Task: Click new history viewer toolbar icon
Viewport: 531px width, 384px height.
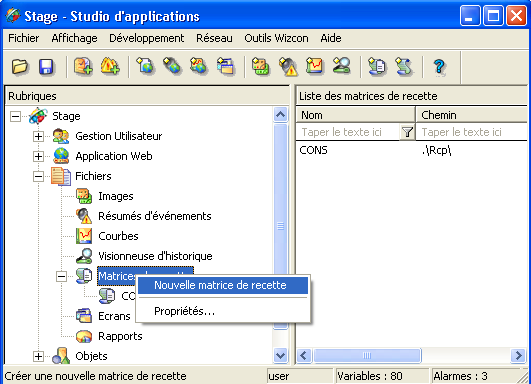Action: tap(342, 66)
